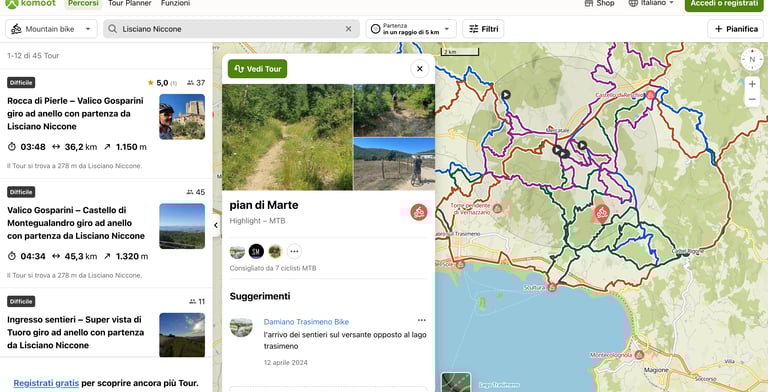Follow the Registrati gratis link

tap(46, 383)
